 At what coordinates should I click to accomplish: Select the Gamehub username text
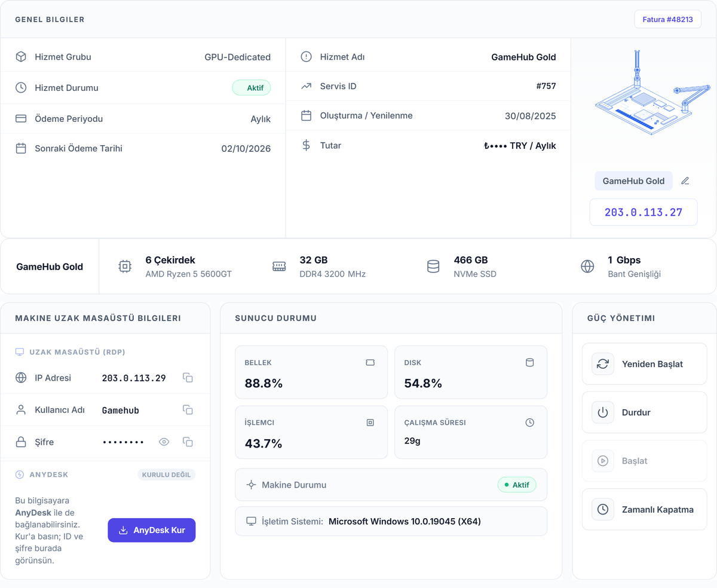pyautogui.click(x=121, y=410)
